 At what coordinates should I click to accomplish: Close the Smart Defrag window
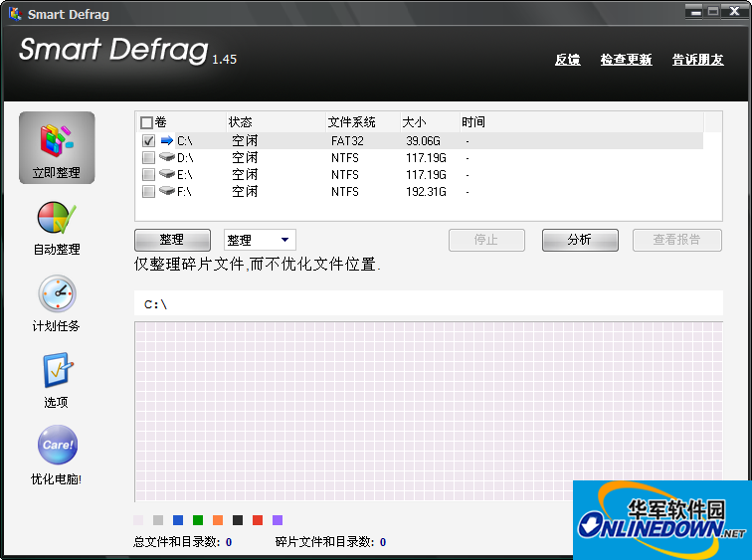click(x=735, y=12)
